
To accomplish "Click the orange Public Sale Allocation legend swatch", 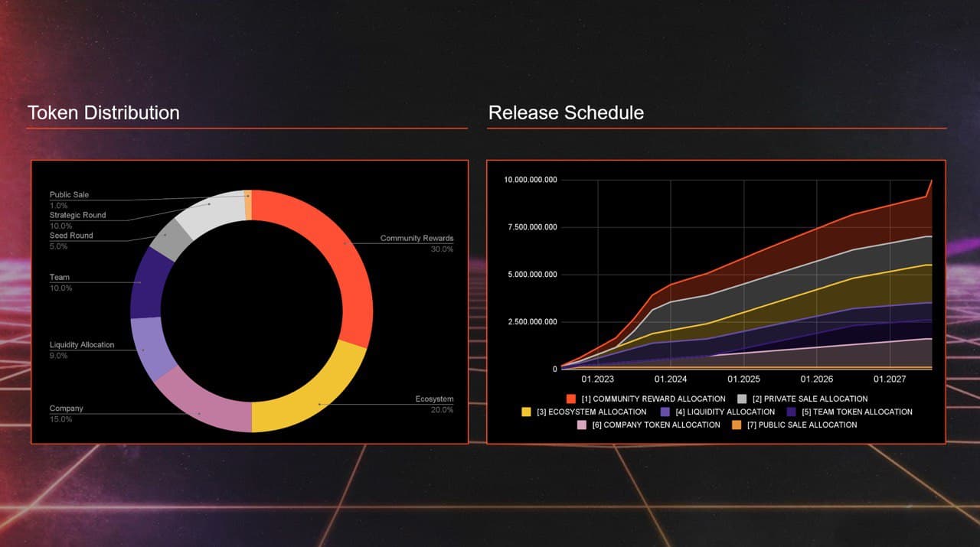I will 737,425.
